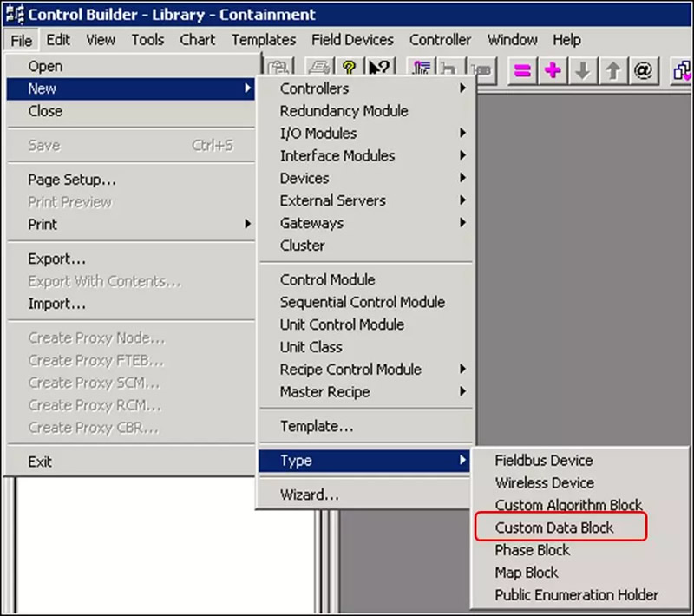Open the Controller menu
The image size is (694, 616).
440,40
